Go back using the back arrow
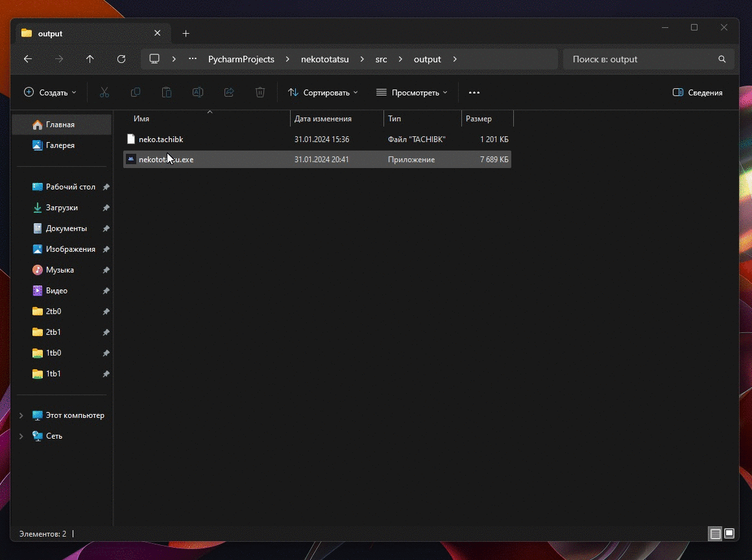 click(28, 59)
